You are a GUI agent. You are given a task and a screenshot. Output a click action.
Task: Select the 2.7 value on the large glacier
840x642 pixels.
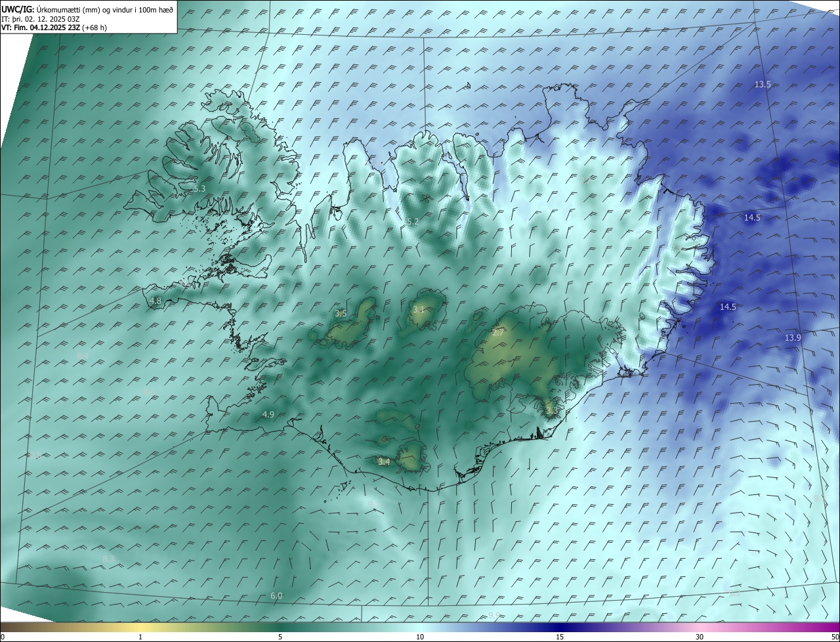498,333
